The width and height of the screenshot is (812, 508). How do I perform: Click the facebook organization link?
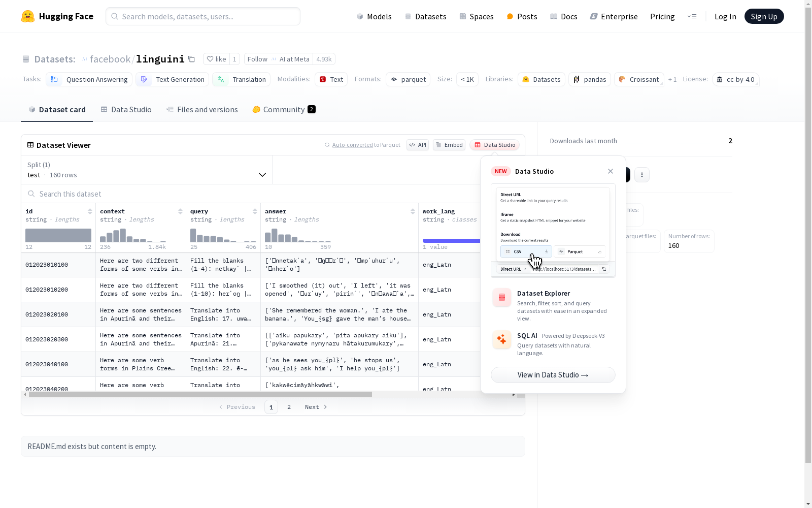(x=110, y=59)
